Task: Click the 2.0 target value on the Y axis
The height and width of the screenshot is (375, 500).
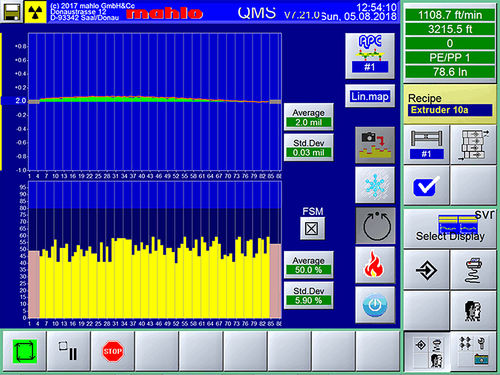Action: tap(21, 101)
